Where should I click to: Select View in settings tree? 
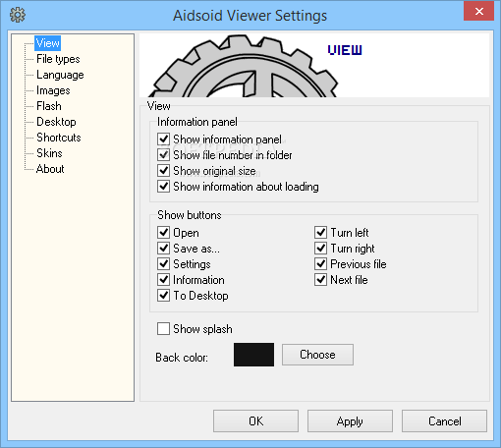pos(47,43)
